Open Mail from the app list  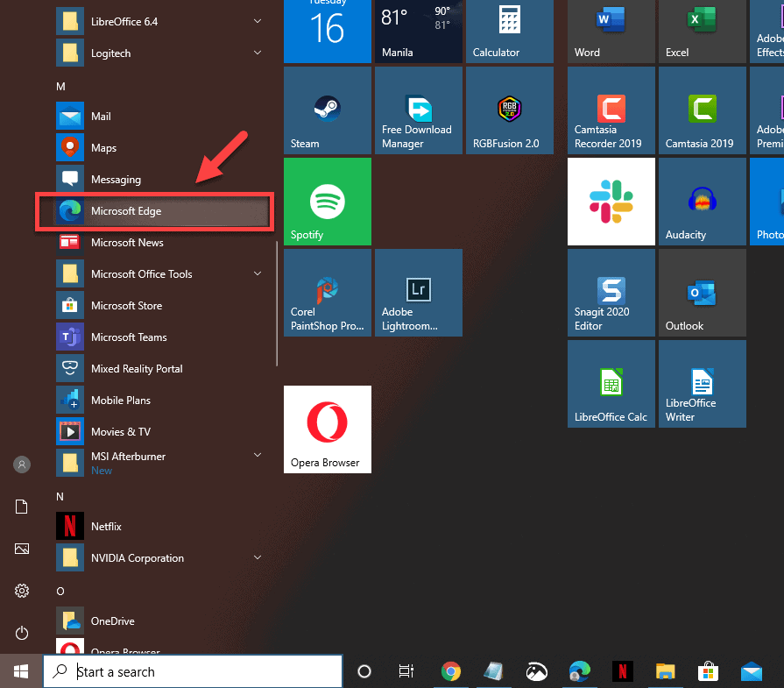pos(160,117)
